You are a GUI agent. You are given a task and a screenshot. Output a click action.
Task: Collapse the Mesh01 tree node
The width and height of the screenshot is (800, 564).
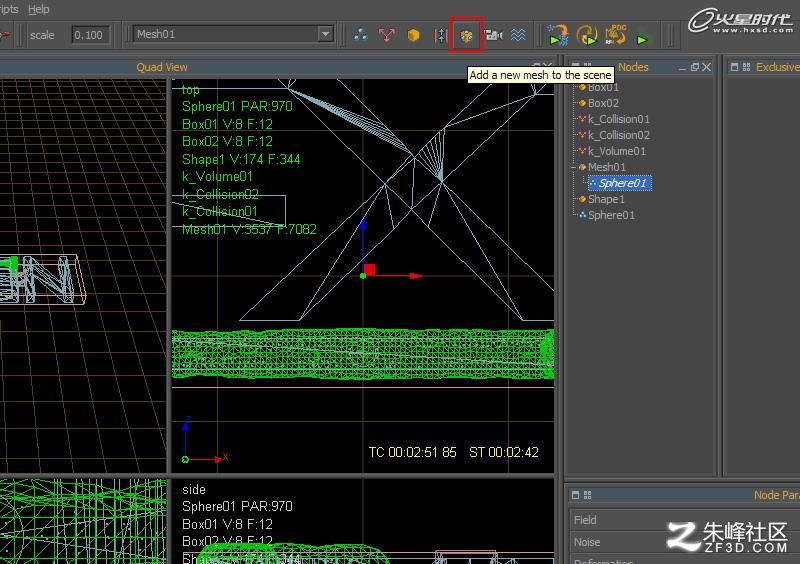(573, 167)
